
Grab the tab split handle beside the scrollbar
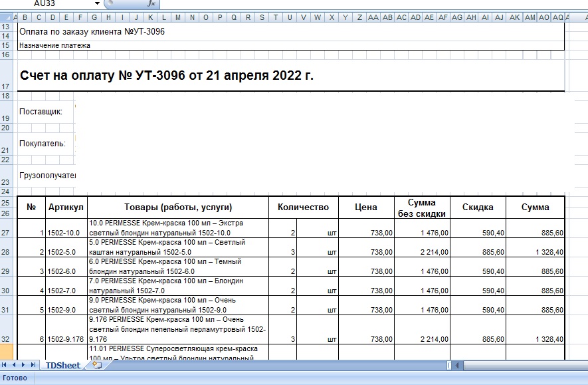pos(450,365)
